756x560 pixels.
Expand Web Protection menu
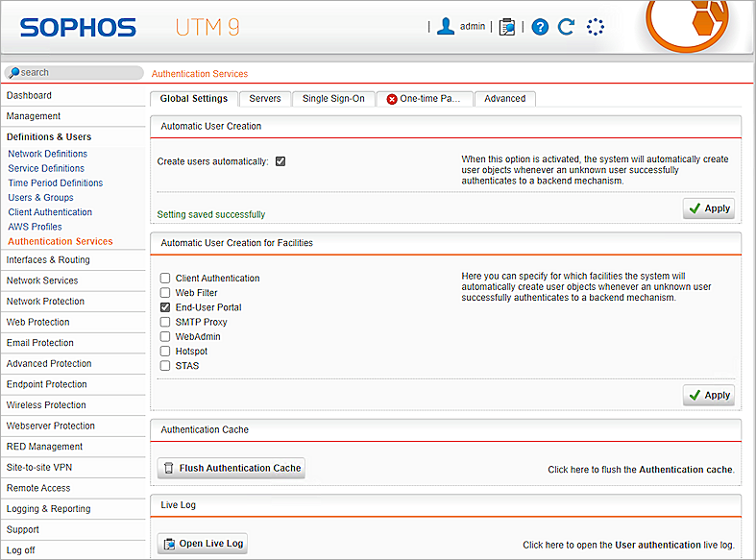[73, 322]
